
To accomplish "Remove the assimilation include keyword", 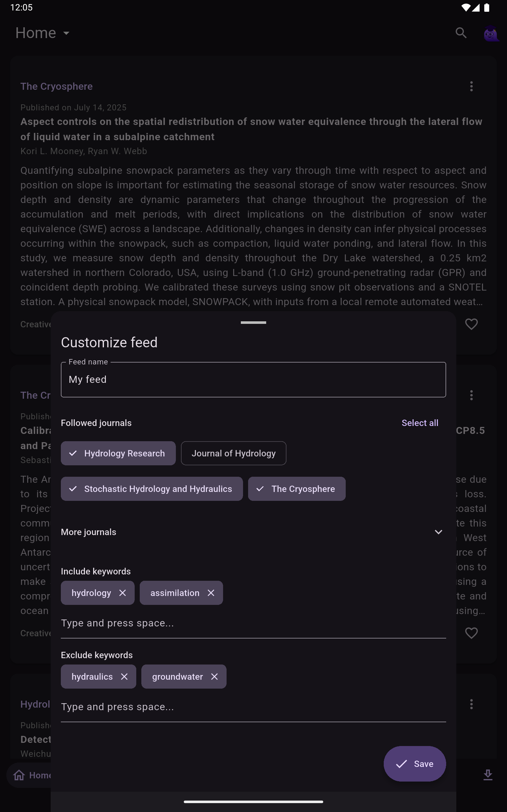I will pyautogui.click(x=211, y=593).
